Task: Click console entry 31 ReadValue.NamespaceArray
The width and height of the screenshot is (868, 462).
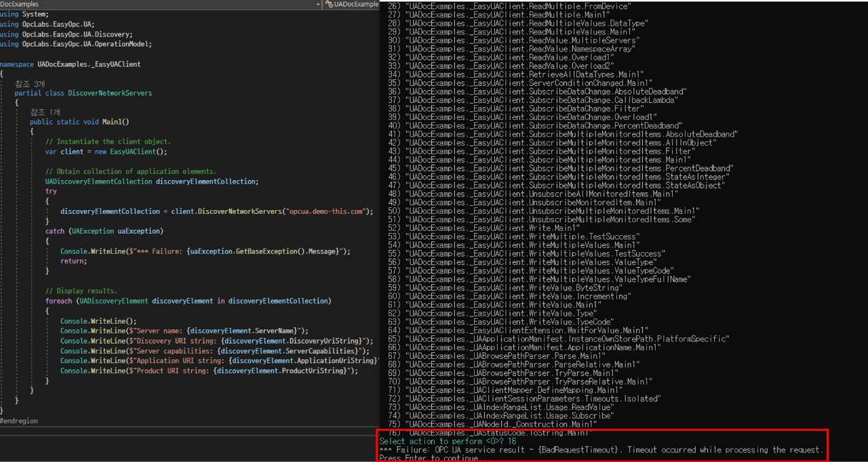Action: pyautogui.click(x=513, y=49)
